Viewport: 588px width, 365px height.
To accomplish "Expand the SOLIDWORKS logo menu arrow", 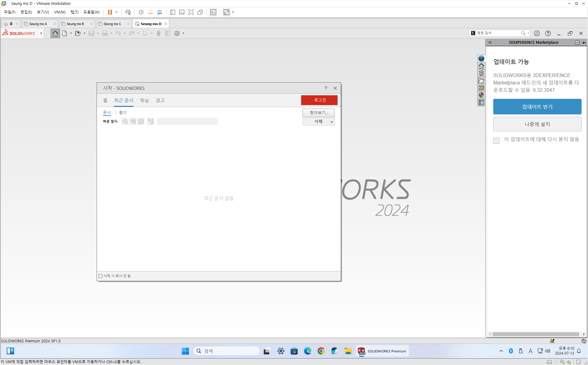I will click(41, 33).
